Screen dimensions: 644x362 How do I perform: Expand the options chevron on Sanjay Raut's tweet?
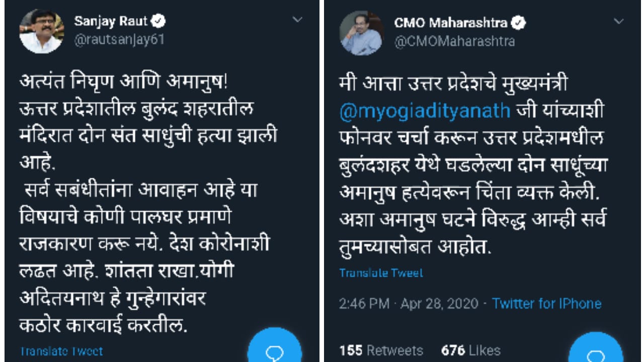point(297,20)
